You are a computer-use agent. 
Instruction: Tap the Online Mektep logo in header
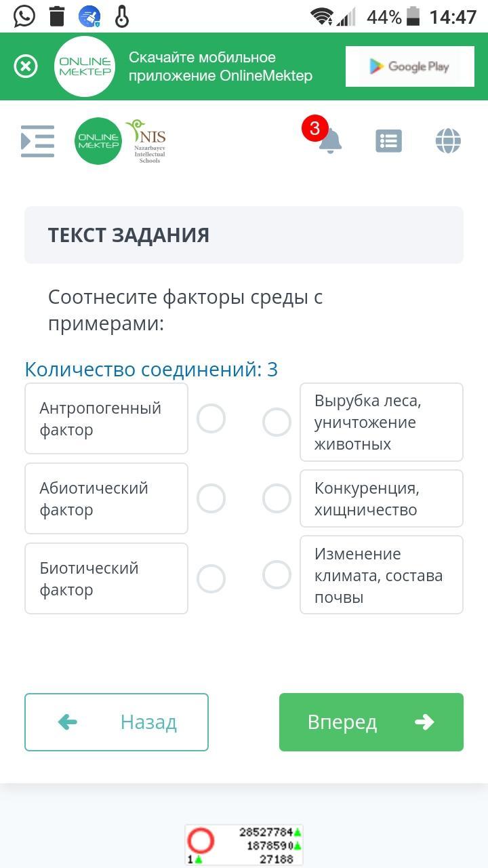click(x=98, y=141)
